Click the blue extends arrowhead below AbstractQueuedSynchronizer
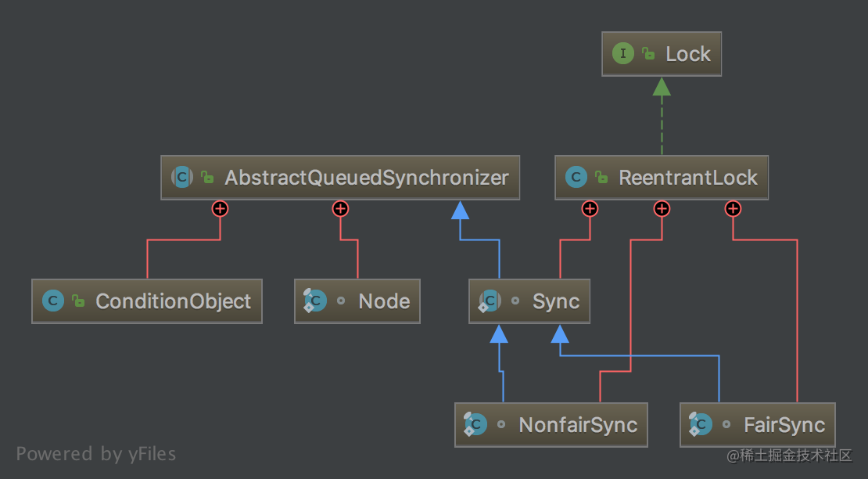 [460, 210]
